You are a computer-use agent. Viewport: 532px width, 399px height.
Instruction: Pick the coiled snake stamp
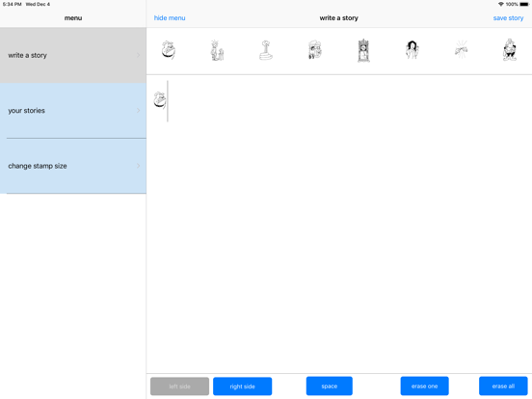coord(266,50)
